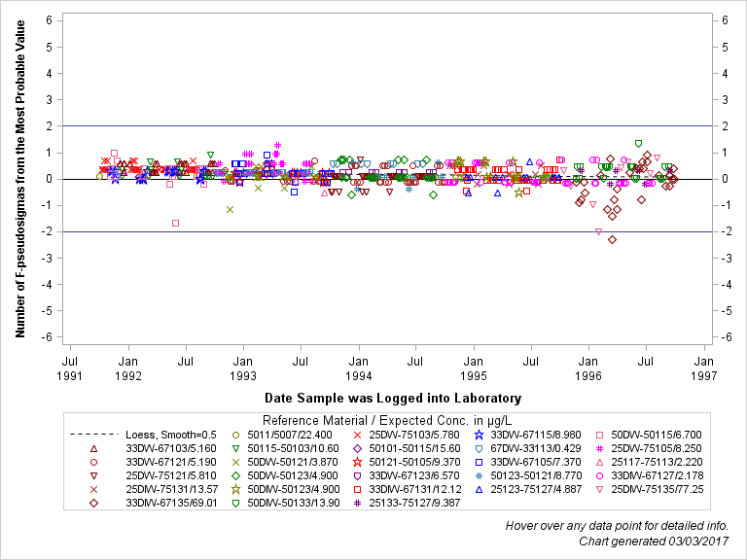Click the lowest brown diamond point below -2 in 1996
Viewport: 747px width, 560px height.
click(x=612, y=239)
